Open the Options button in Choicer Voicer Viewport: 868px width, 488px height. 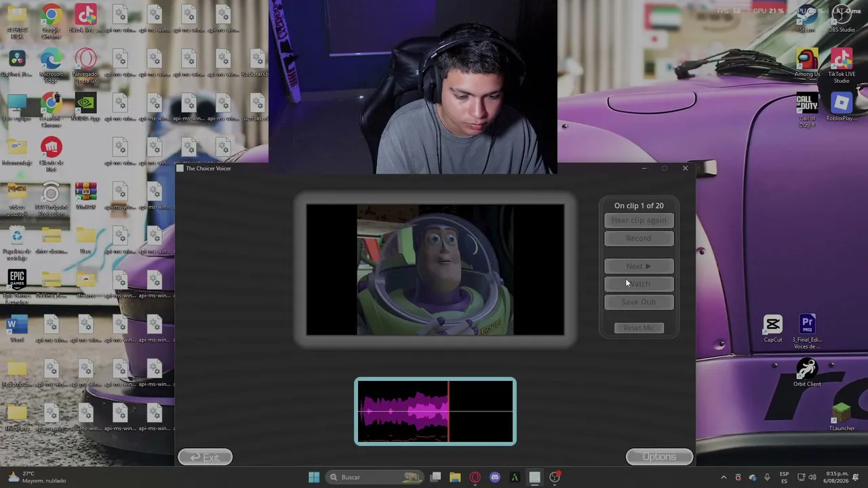coord(659,457)
